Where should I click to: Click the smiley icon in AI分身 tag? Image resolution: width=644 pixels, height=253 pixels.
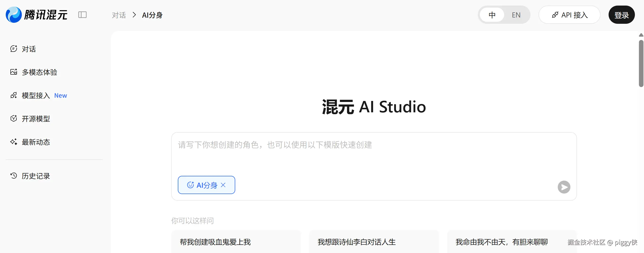190,185
